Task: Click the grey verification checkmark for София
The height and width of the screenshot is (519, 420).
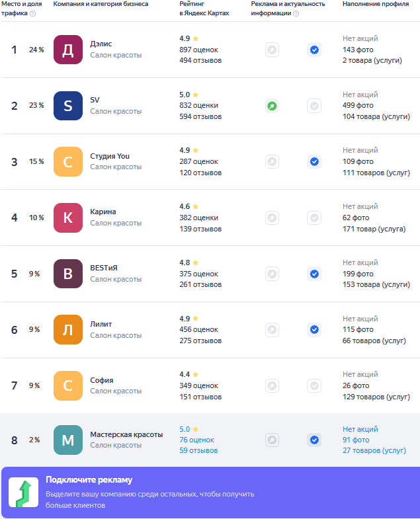Action: coord(314,385)
